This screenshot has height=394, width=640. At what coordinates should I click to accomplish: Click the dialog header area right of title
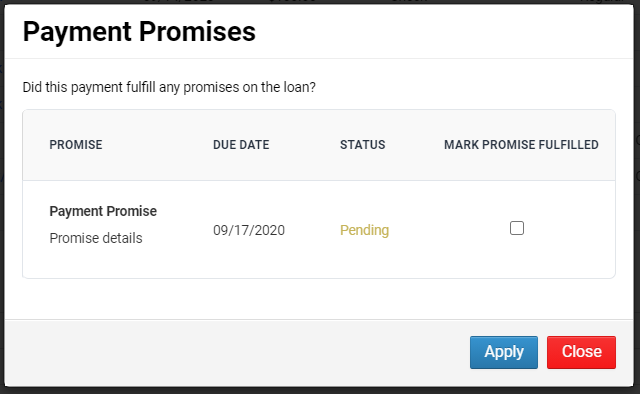[443, 31]
